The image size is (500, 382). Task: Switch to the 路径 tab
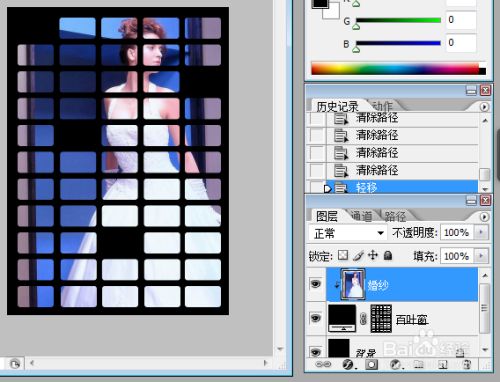click(395, 217)
